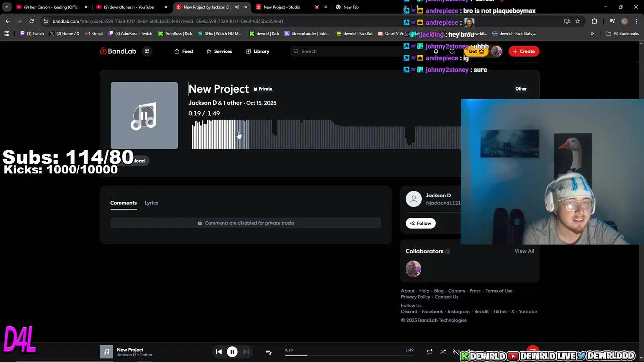Open the Terms of Use link
The height and width of the screenshot is (362, 644).
pos(499,291)
